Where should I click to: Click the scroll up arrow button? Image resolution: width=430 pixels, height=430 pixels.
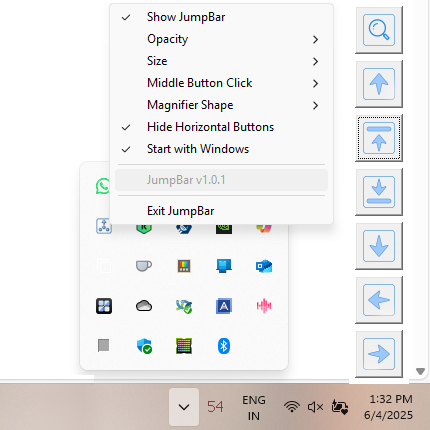coord(379,84)
